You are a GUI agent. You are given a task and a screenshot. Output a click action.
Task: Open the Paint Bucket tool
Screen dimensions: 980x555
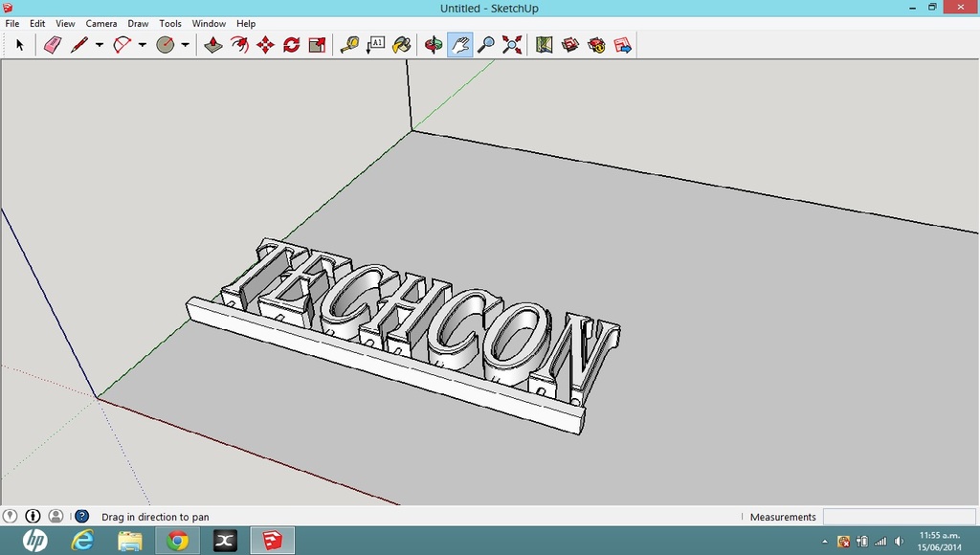pyautogui.click(x=402, y=45)
